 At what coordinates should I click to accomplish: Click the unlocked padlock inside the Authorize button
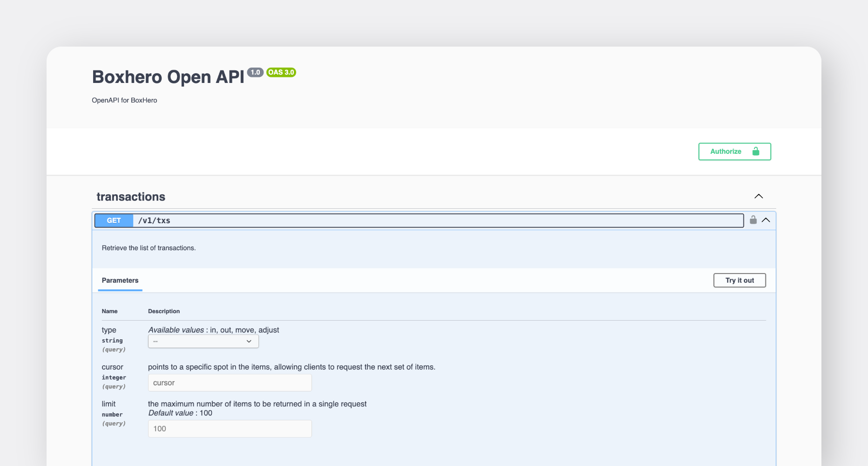(755, 151)
